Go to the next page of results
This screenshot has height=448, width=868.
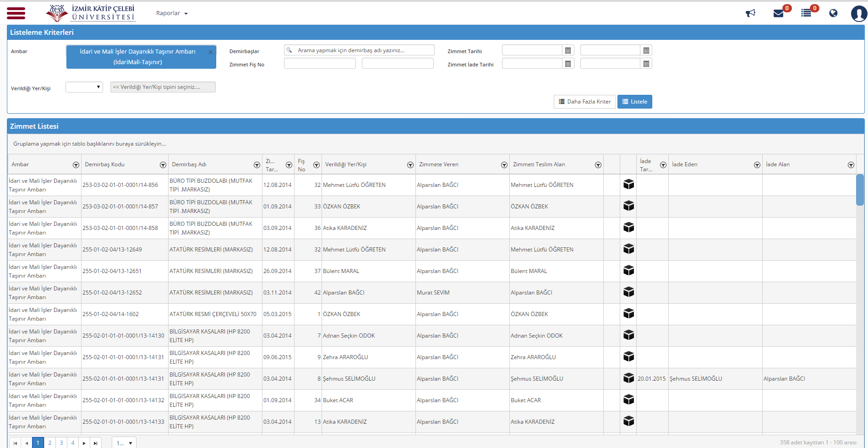click(84, 443)
